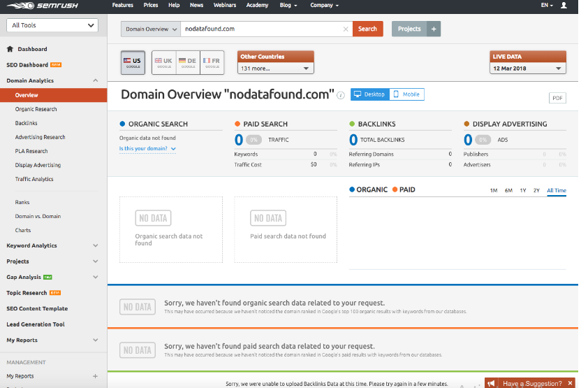Click the SEMrush logo
Viewport: 588px width, 388px height.
(42, 6)
